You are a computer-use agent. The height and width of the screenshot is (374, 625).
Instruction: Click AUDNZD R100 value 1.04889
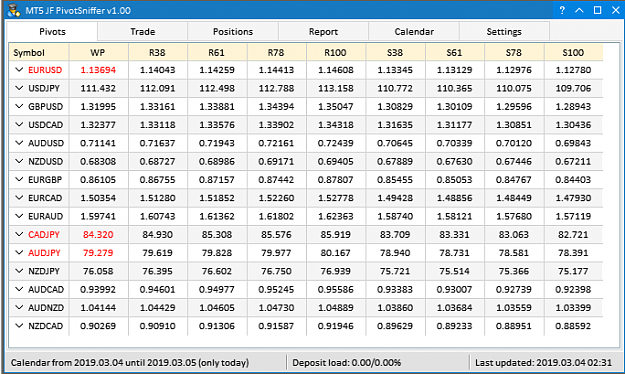336,308
